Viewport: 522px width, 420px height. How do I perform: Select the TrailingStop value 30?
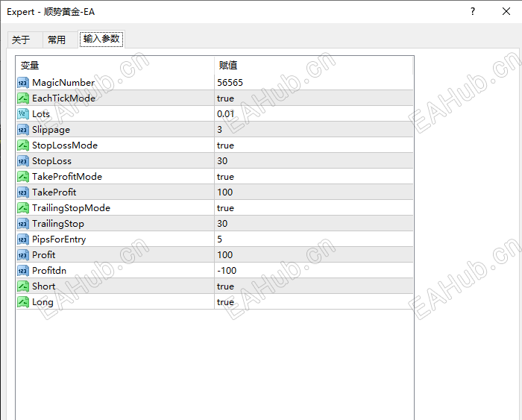(222, 224)
